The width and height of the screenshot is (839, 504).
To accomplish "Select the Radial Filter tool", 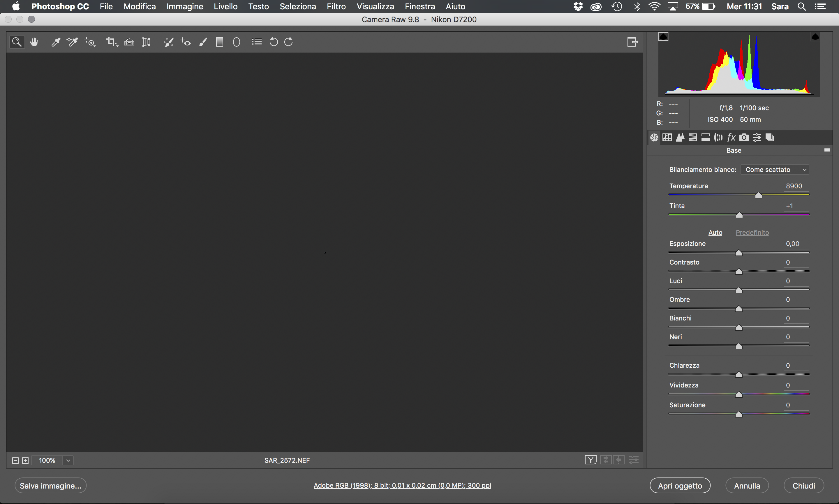I will click(237, 42).
